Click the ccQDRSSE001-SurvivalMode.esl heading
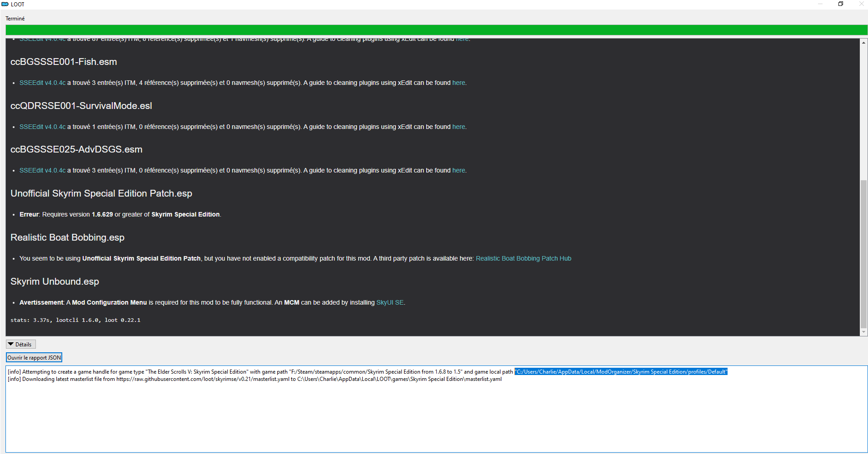Screen dimensions: 868x454 click(81, 106)
